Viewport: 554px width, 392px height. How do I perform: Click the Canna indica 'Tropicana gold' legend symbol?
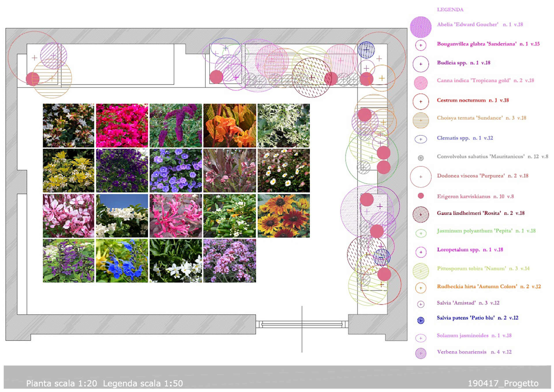[x=421, y=83]
